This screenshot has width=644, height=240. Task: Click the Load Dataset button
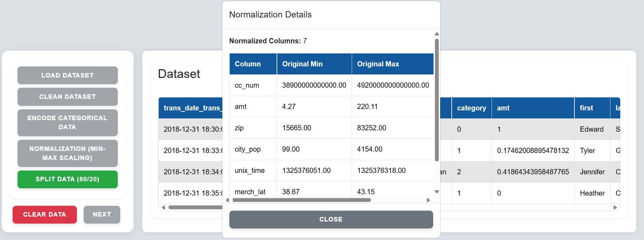(x=67, y=75)
